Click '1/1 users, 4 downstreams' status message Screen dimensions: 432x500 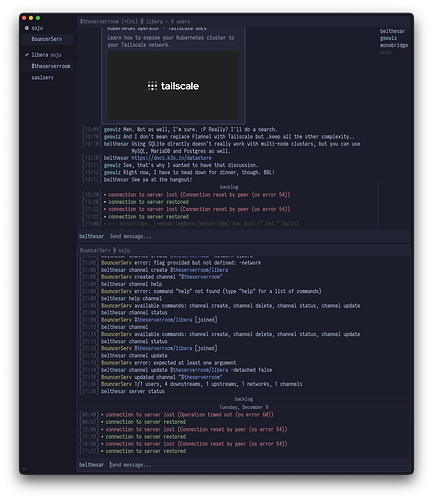(x=218, y=384)
